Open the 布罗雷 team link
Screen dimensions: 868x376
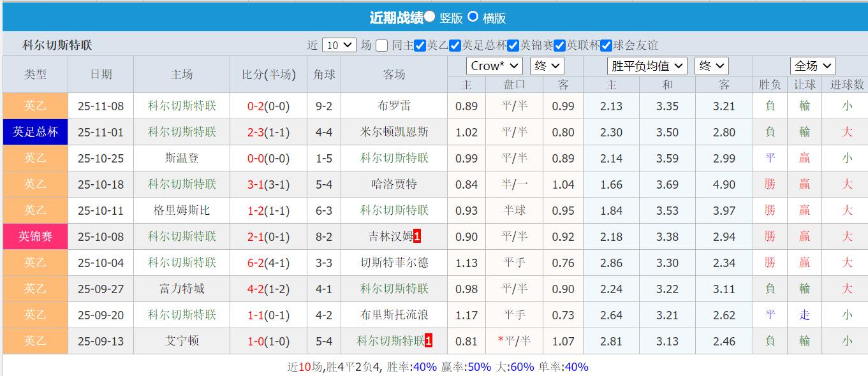point(394,106)
